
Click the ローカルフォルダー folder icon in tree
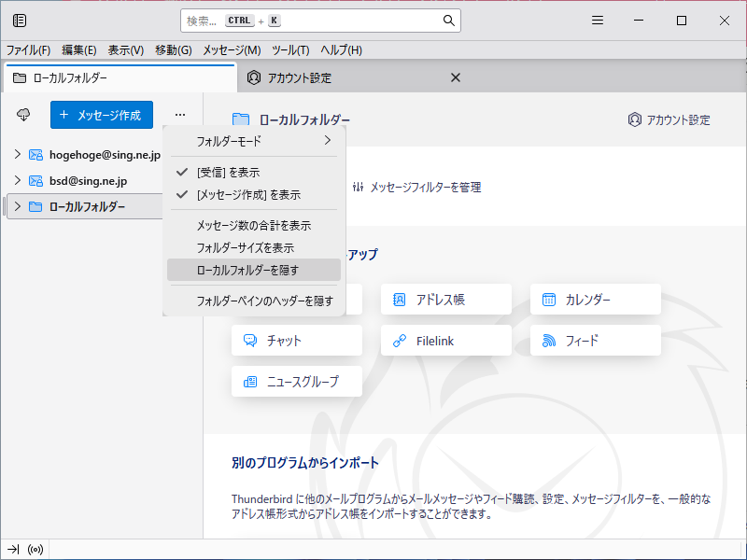35,206
